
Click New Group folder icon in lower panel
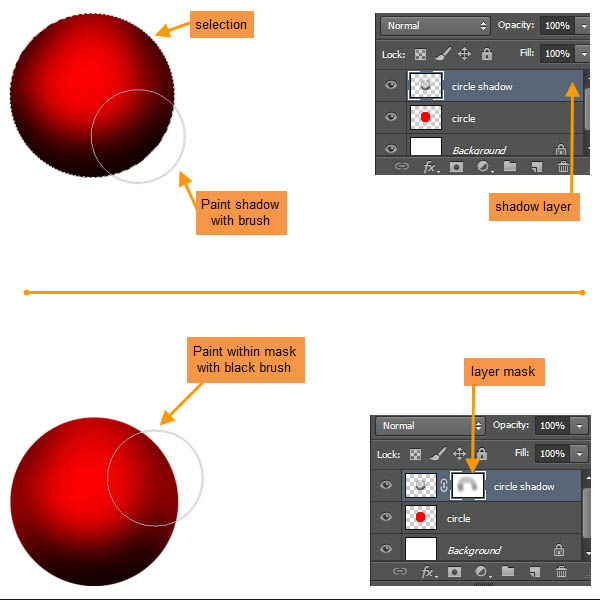[x=509, y=572]
